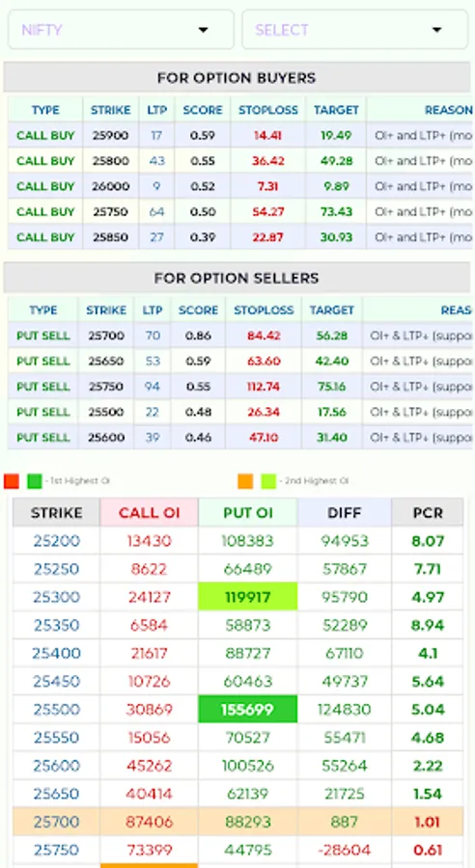Click stoploss value 54.27
Viewport: 475px width, 868px height.
[268, 212]
